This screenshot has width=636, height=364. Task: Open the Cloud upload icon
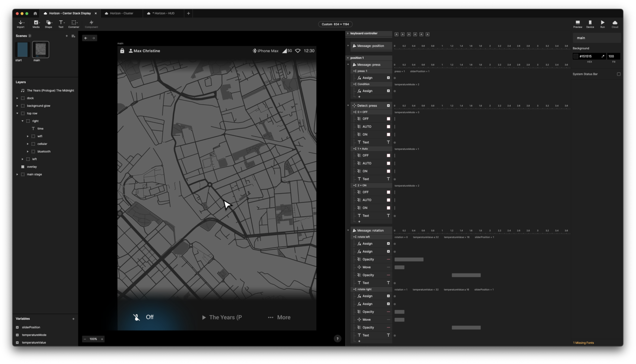coord(615,23)
